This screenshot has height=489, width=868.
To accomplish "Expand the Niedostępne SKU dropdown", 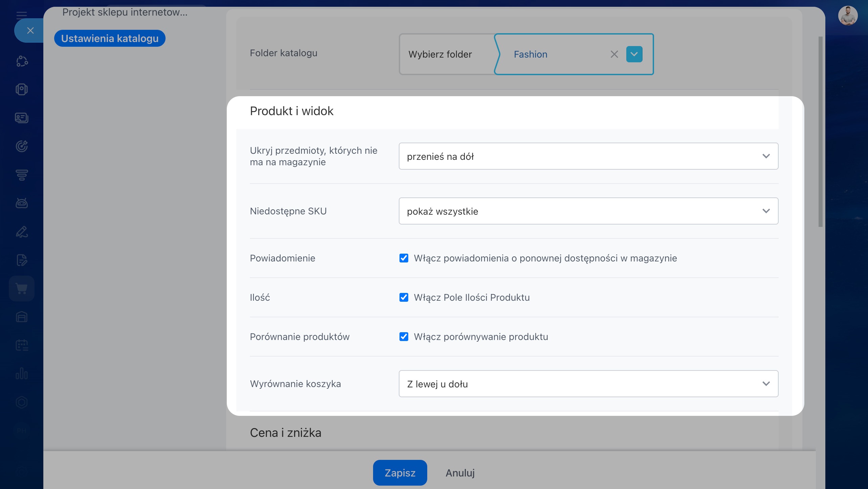I will [588, 211].
